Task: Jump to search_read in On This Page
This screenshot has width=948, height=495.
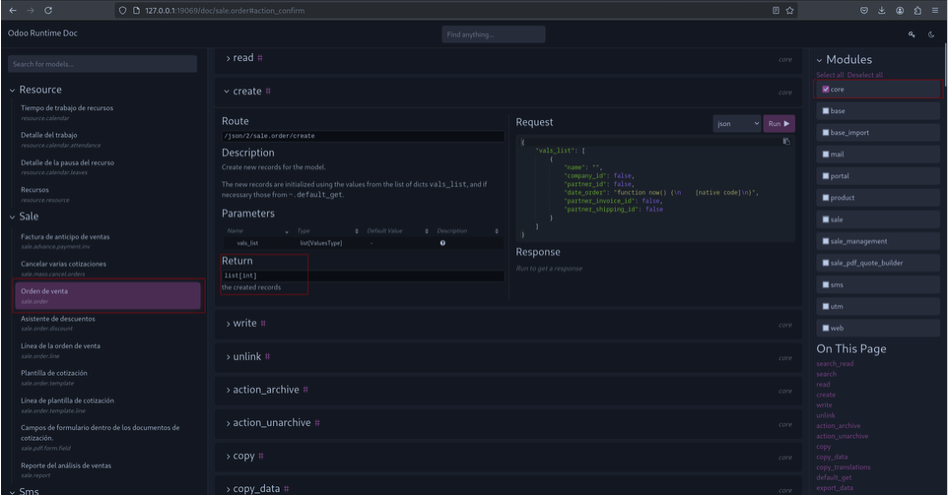Action: 837,364
